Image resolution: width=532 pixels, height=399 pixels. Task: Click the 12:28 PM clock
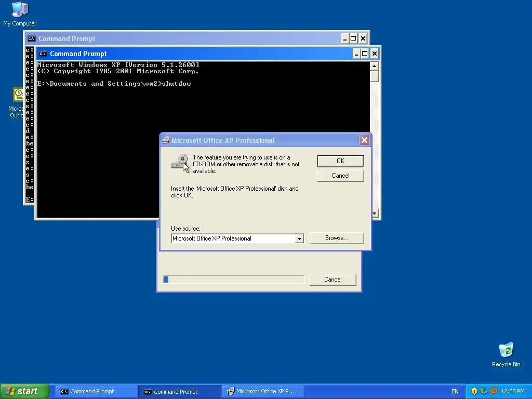tap(512, 391)
